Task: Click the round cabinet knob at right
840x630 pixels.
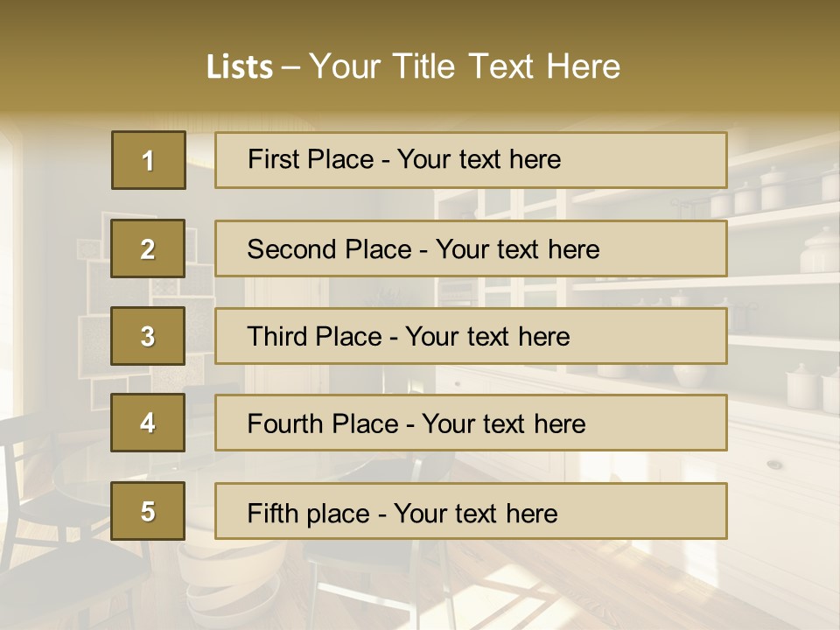Action: [x=773, y=464]
